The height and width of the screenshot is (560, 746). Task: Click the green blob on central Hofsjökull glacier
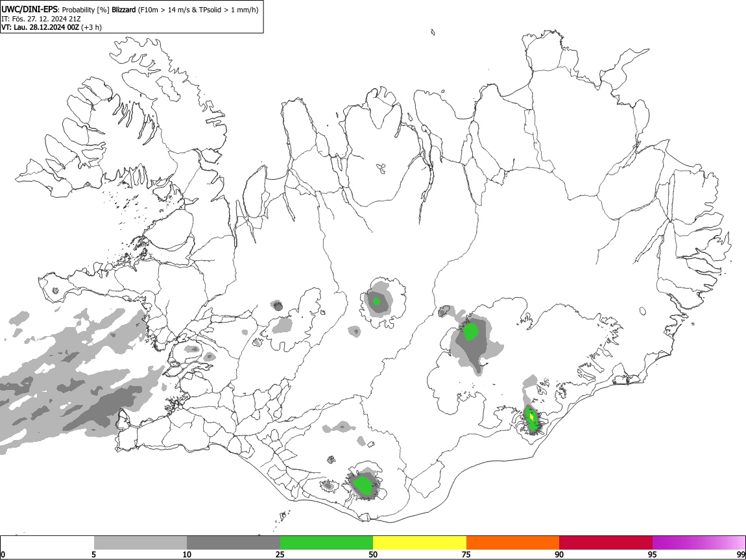pyautogui.click(x=377, y=300)
